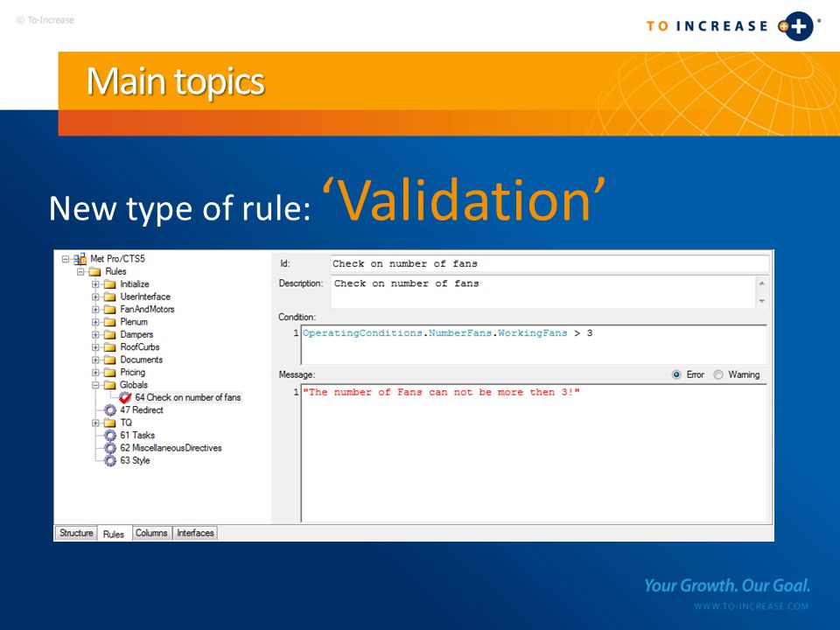Click the Id input field
Image resolution: width=840 pixels, height=630 pixels.
pos(549,263)
